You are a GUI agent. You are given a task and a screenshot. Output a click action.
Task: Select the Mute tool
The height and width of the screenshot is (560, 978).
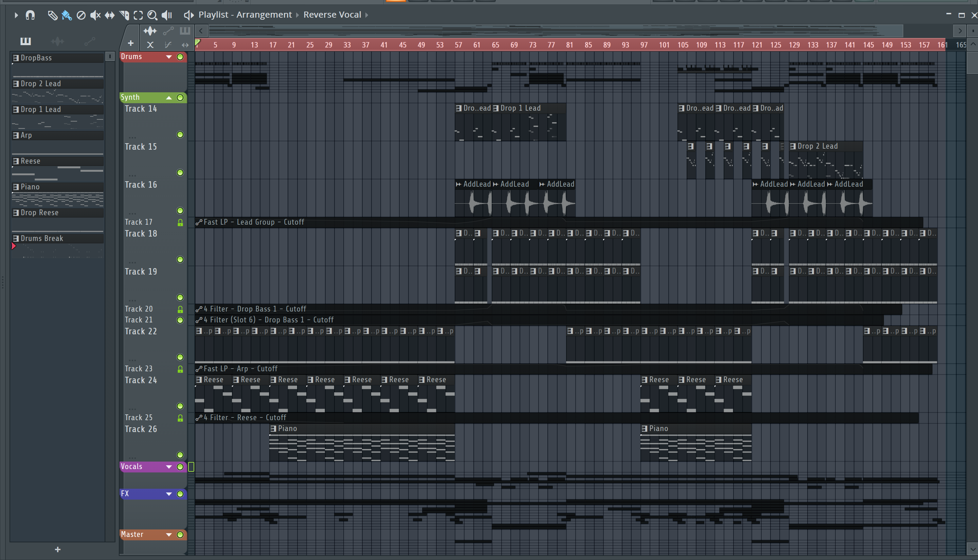click(x=95, y=15)
